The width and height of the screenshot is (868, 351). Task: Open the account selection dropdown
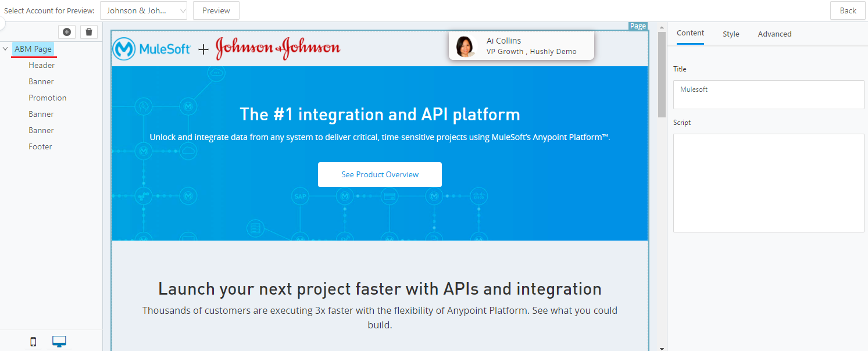[144, 10]
